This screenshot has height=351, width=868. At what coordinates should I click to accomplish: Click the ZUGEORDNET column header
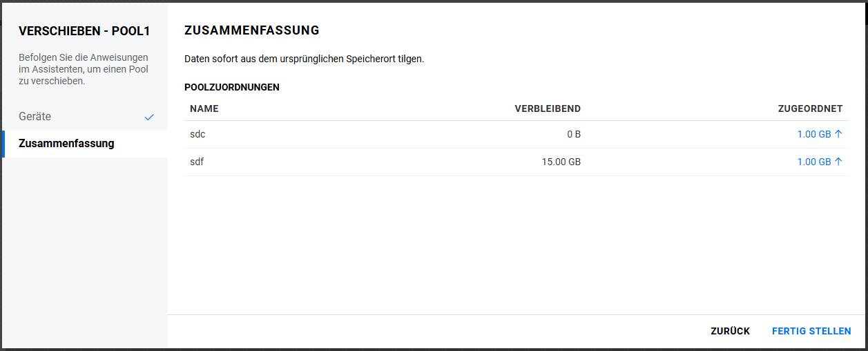pyautogui.click(x=810, y=108)
